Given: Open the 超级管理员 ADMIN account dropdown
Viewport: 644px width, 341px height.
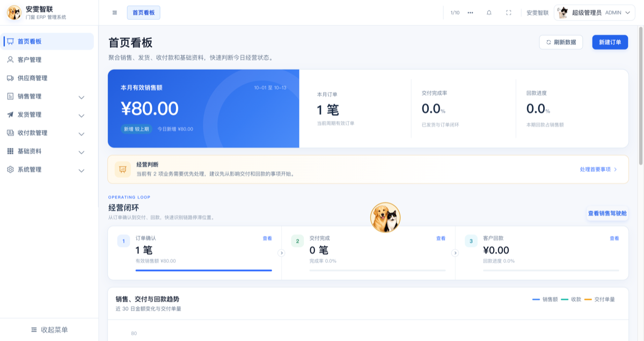Looking at the screenshot, I should coord(594,12).
